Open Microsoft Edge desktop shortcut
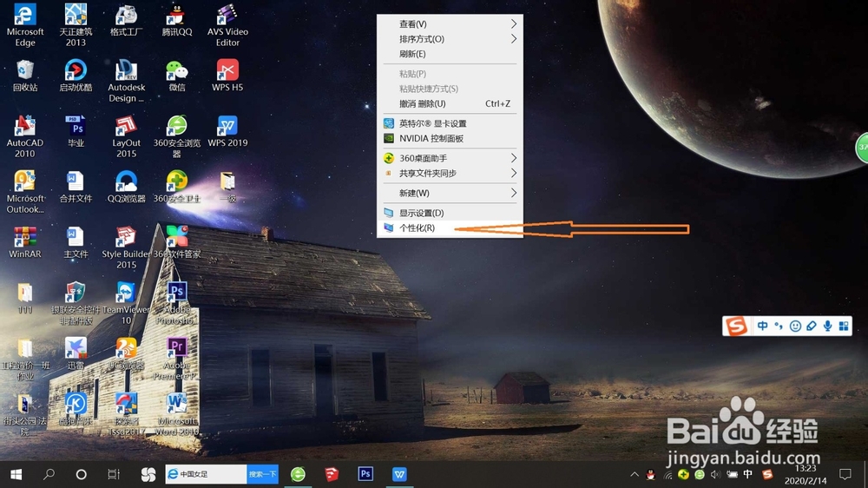 click(25, 25)
